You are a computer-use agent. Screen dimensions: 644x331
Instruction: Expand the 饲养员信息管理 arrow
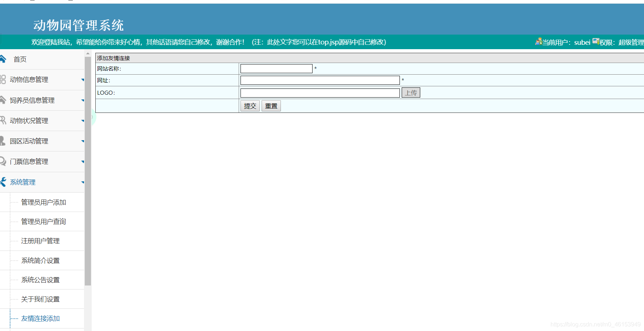click(83, 101)
